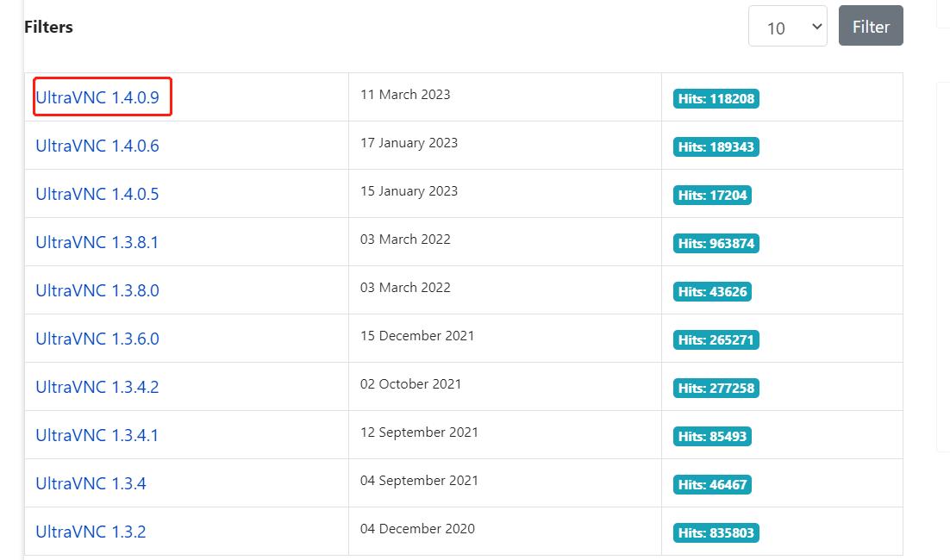Click the UltraVNC 1.3.4.2 link
950x560 pixels.
pos(97,387)
